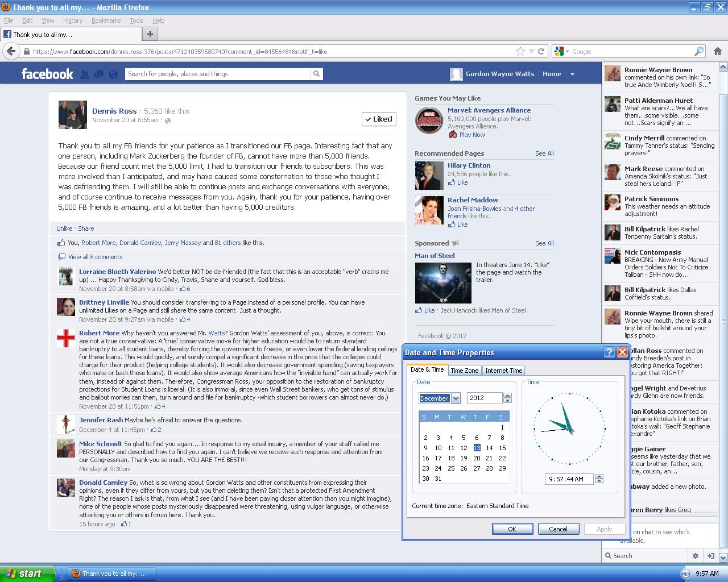Viewport: 728px width, 582px height.
Task: Decrease the time with down spinner
Action: pos(599,481)
